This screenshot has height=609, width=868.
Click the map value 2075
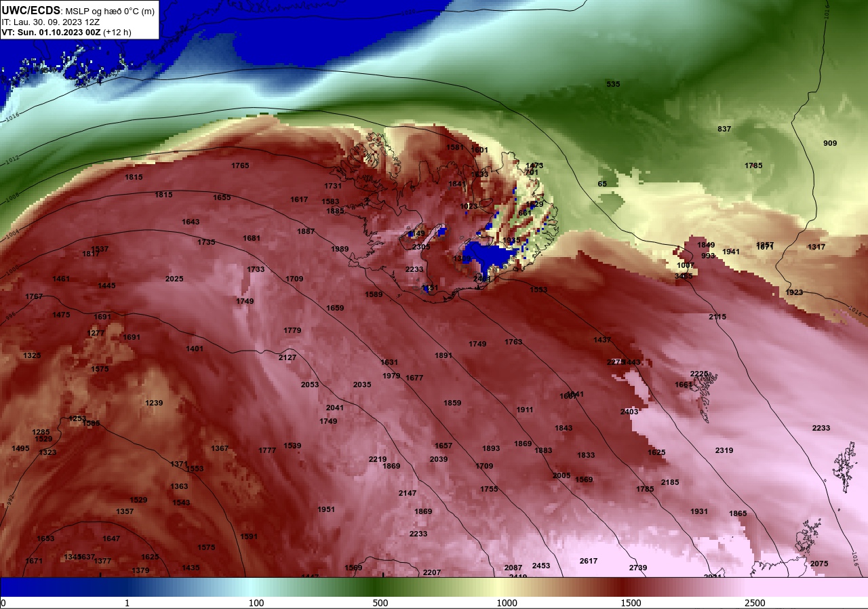819,564
